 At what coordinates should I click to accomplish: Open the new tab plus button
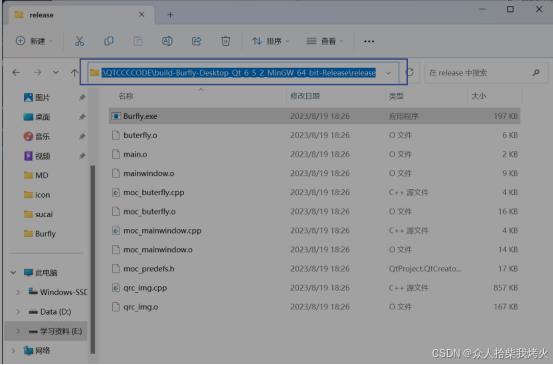tap(170, 15)
